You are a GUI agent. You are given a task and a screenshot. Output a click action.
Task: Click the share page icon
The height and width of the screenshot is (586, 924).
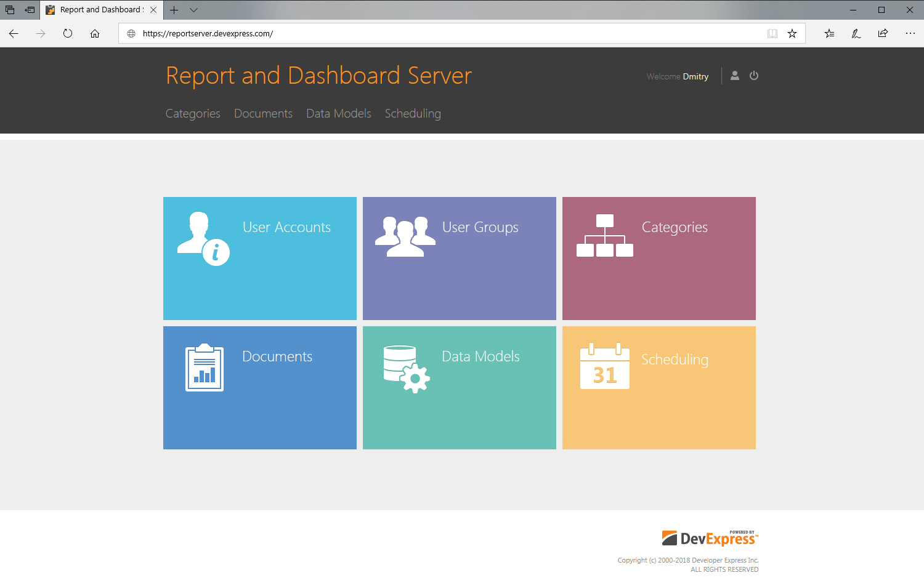tap(883, 33)
